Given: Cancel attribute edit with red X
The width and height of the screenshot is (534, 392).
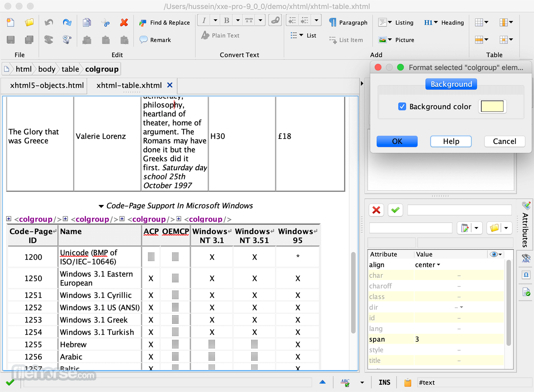Looking at the screenshot, I should [x=376, y=210].
